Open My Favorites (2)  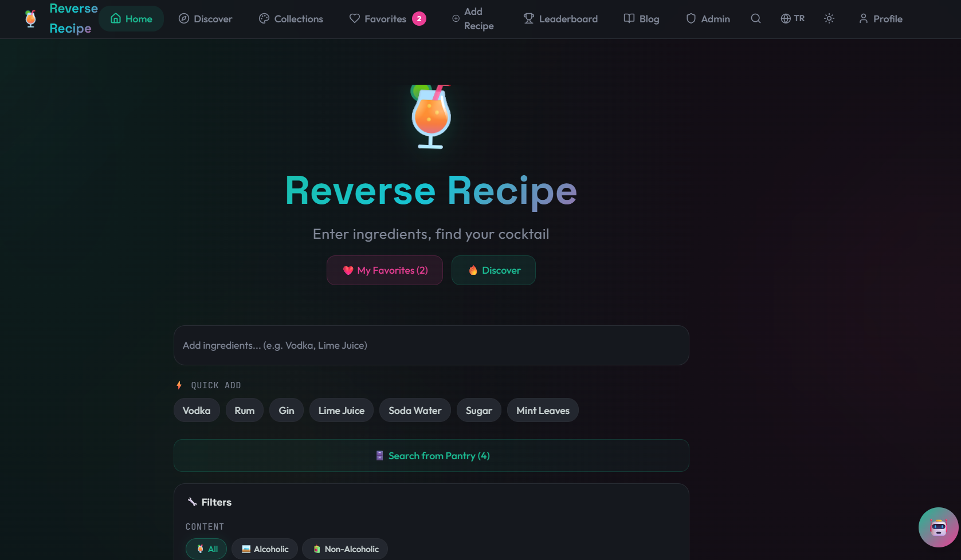(x=385, y=270)
